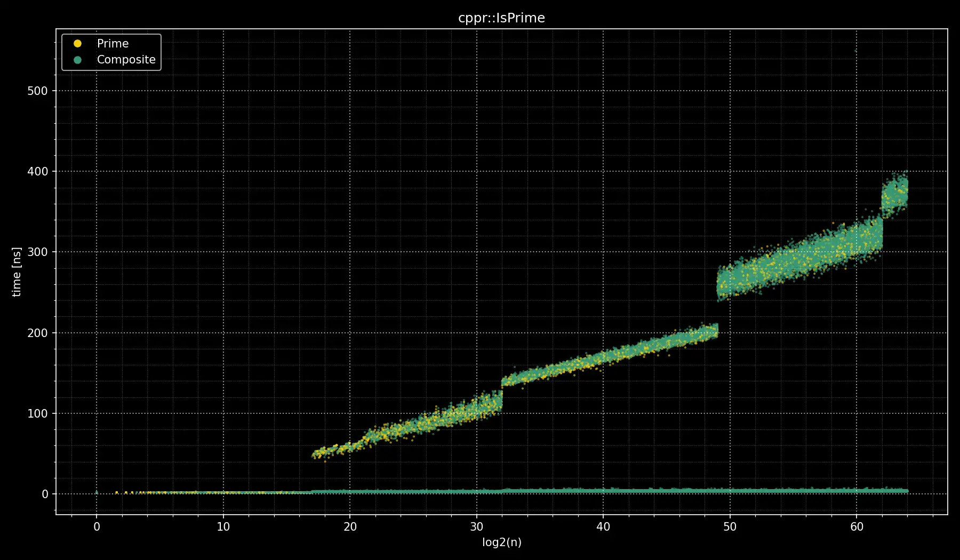This screenshot has height=560, width=960.
Task: Click the time [ns] y-axis label
Action: click(x=17, y=271)
